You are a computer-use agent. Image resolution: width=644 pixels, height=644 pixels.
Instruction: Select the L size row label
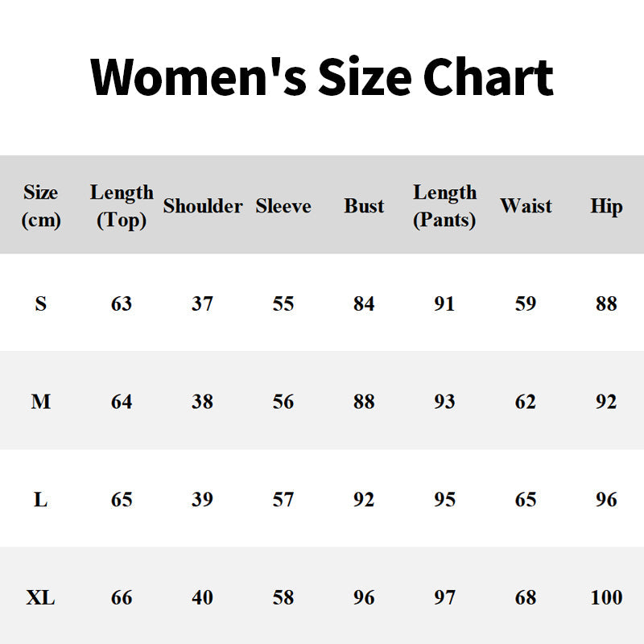point(41,500)
